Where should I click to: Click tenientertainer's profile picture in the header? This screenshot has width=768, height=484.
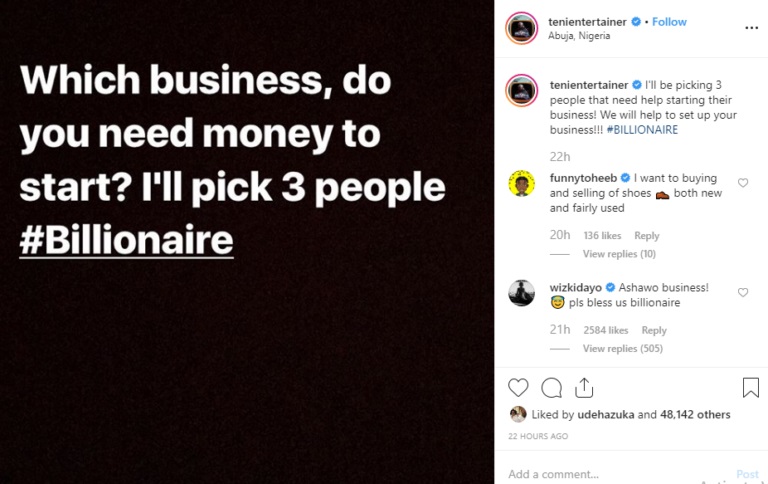click(x=521, y=28)
